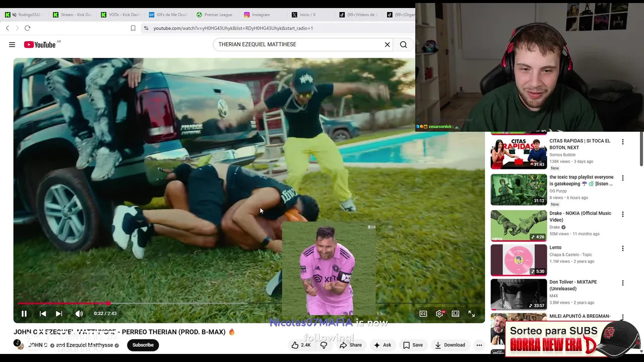The width and height of the screenshot is (644, 362).
Task: Open the player settings gear
Action: coord(439,314)
